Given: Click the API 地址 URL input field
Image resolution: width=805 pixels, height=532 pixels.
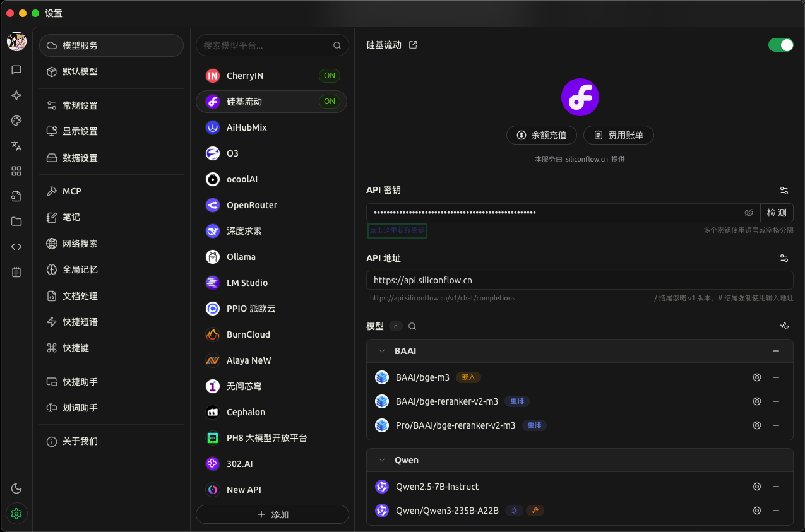Looking at the screenshot, I should point(580,280).
